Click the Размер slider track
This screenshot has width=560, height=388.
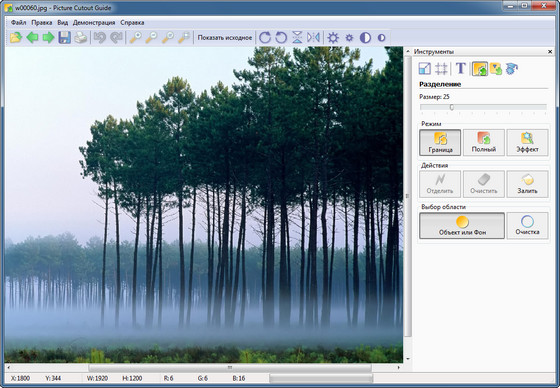(x=483, y=107)
